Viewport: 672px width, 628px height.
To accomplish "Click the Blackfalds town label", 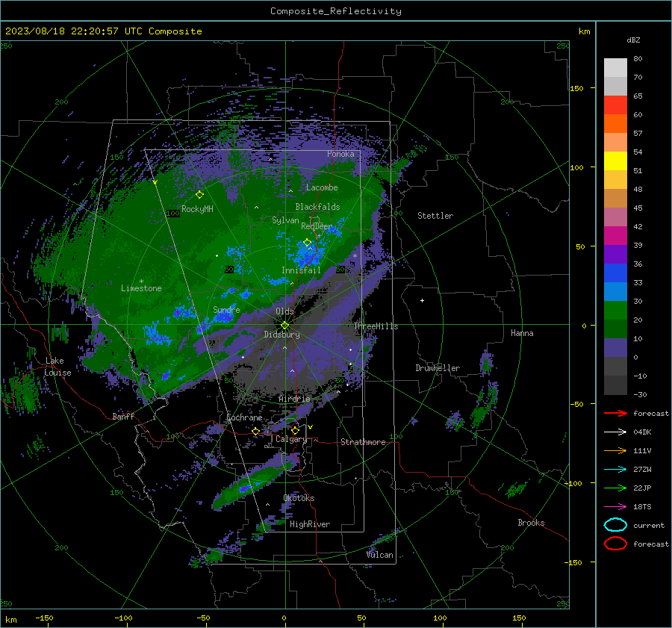I will 317,207.
